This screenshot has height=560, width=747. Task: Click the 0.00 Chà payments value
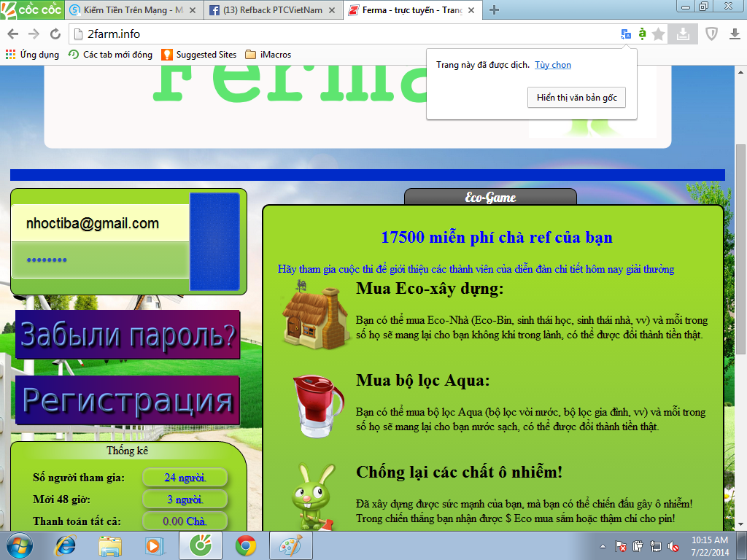(x=185, y=521)
